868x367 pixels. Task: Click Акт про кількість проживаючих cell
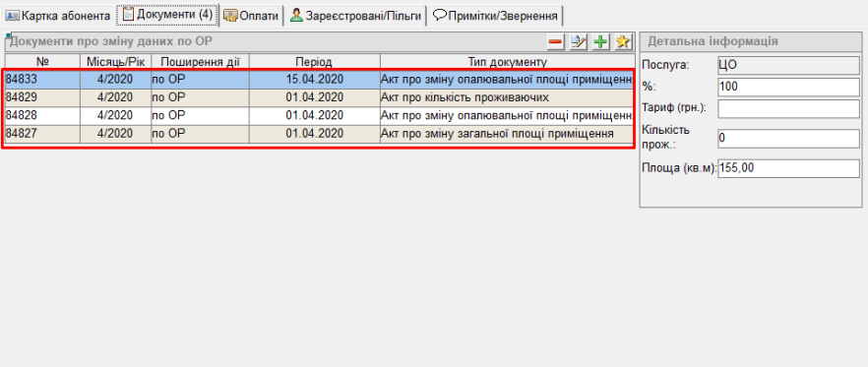coord(507,98)
